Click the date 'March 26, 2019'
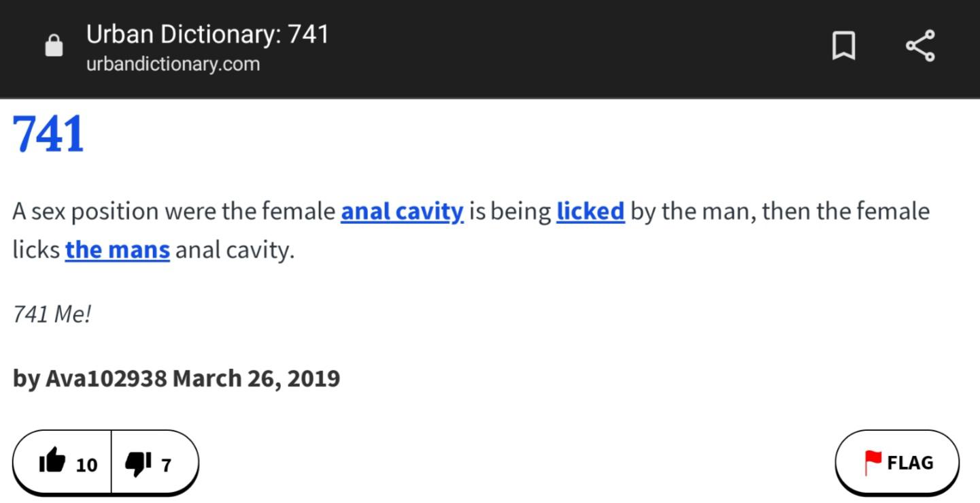Image resolution: width=980 pixels, height=503 pixels. (x=256, y=378)
